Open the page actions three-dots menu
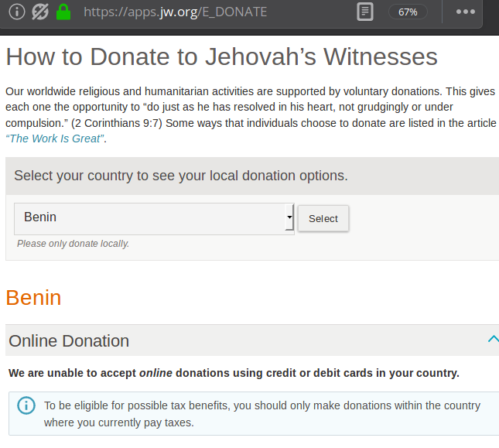 466,12
